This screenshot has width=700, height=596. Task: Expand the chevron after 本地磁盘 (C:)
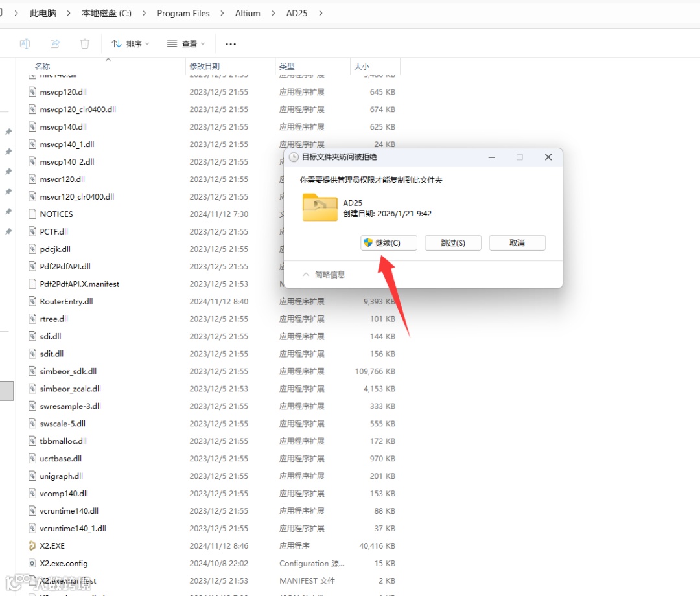144,14
